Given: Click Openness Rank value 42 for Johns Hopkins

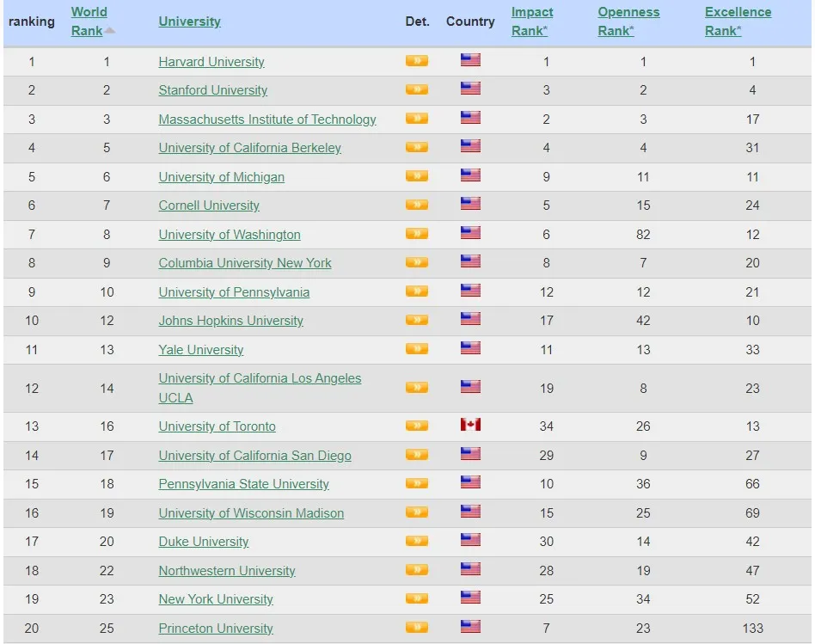Looking at the screenshot, I should point(643,321).
